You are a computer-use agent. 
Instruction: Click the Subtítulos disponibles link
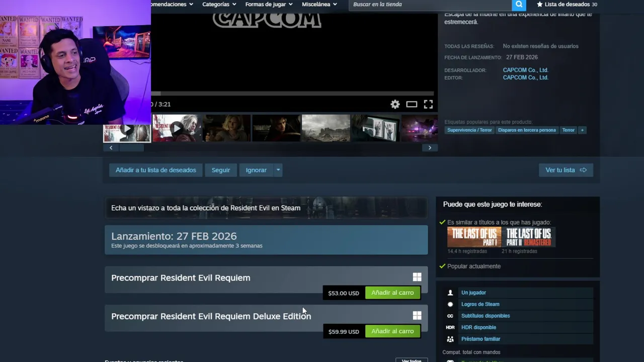point(486,316)
